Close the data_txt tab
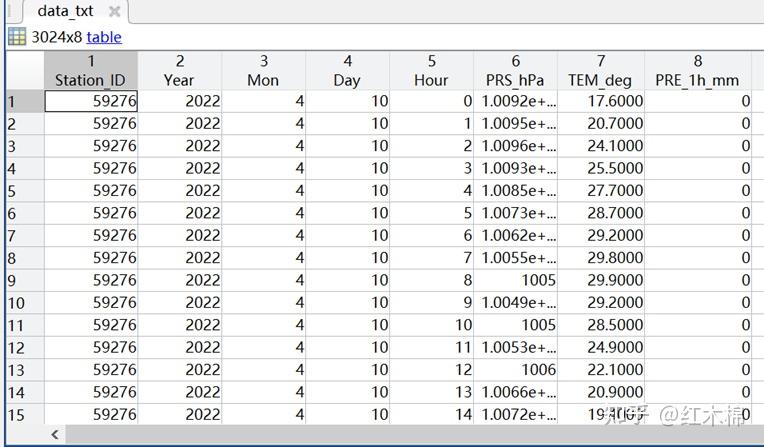Screen dimensions: 764x447 (115, 11)
